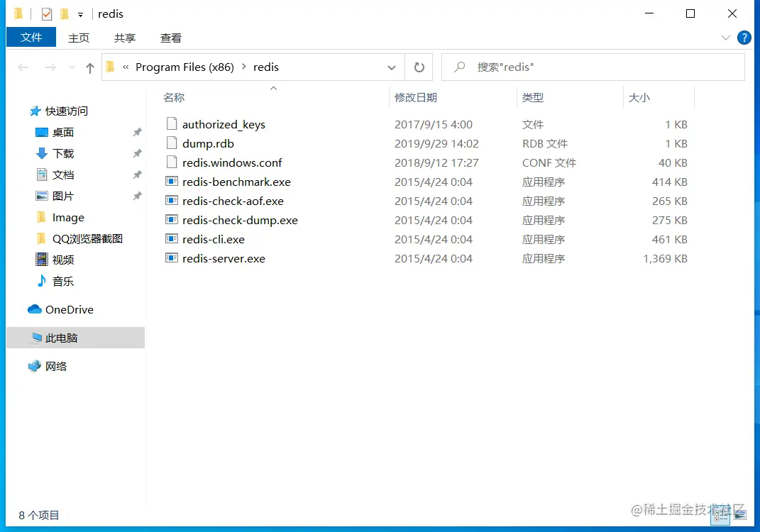Click the redis-check-dump.exe file name
The height and width of the screenshot is (532, 760).
point(240,220)
